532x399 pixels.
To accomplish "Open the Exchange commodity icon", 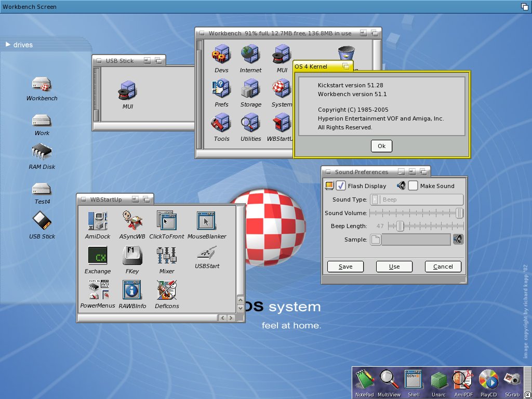I will click(98, 256).
